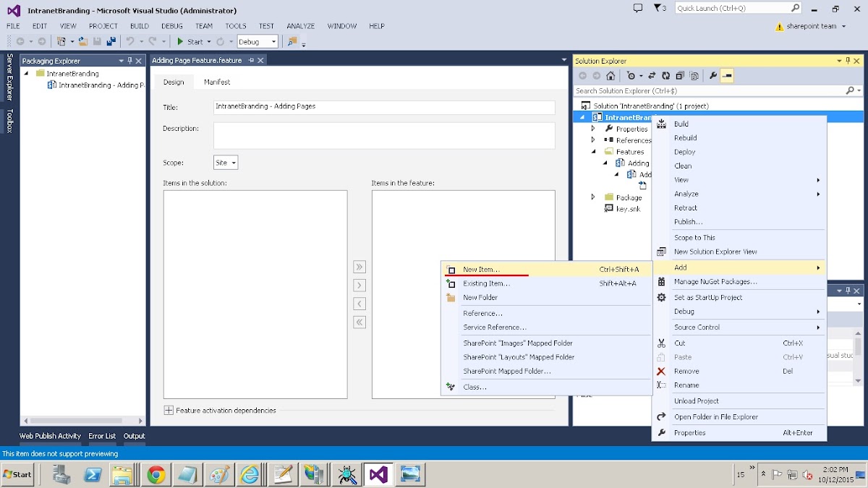Click the Search Solution Explorer field

(718, 91)
